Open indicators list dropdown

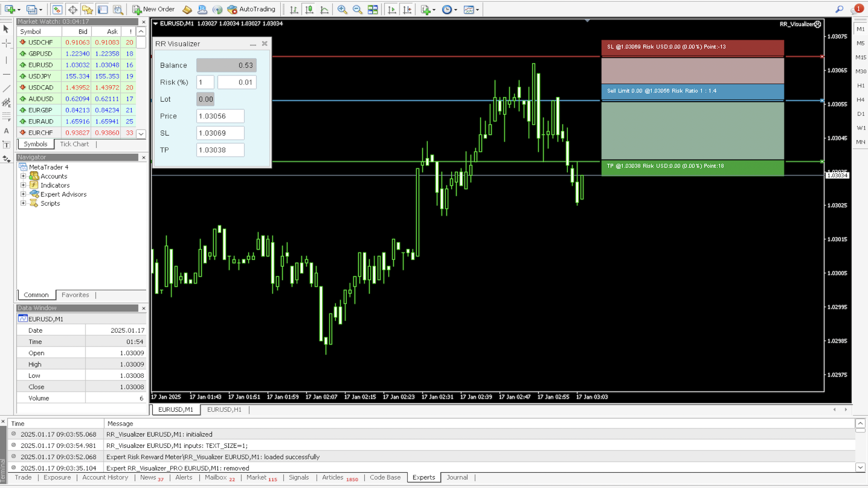428,9
